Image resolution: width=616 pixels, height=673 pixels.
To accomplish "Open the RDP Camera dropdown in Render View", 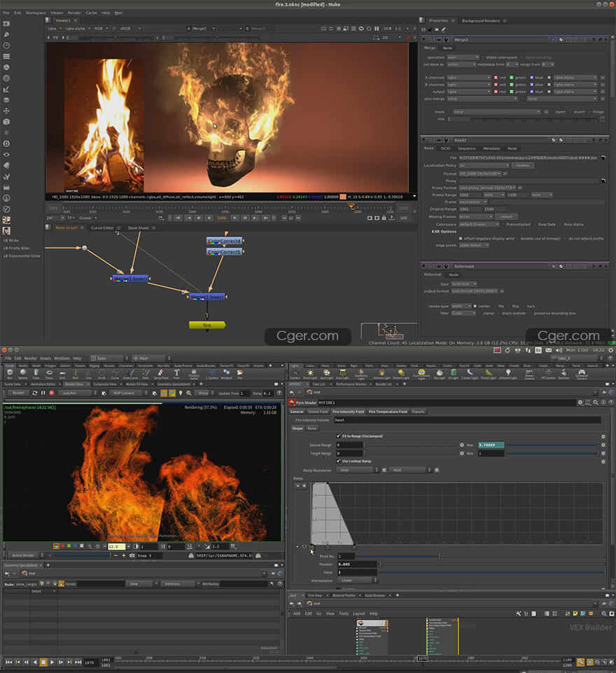I will point(129,392).
